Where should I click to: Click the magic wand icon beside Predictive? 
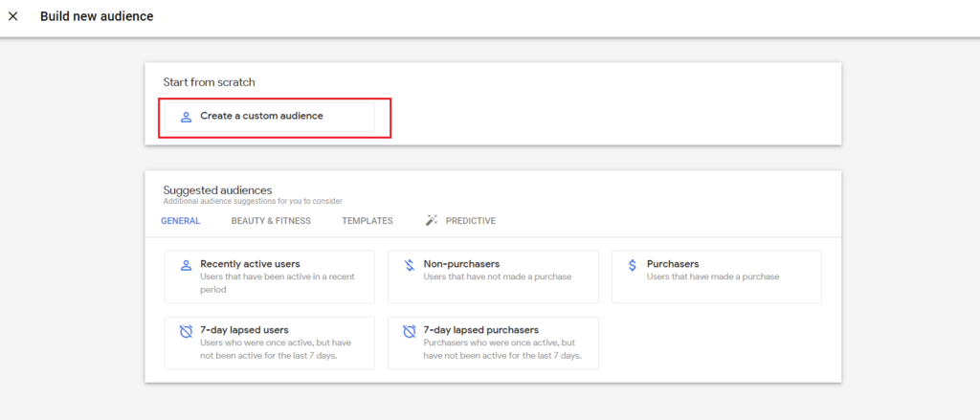click(x=432, y=221)
